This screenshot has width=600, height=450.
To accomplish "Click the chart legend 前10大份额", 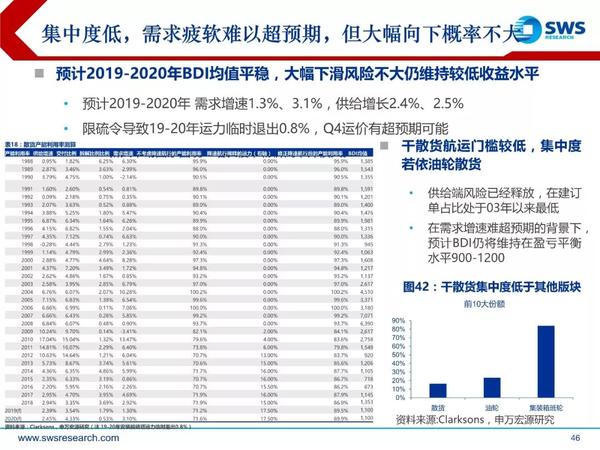I will pyautogui.click(x=484, y=304).
